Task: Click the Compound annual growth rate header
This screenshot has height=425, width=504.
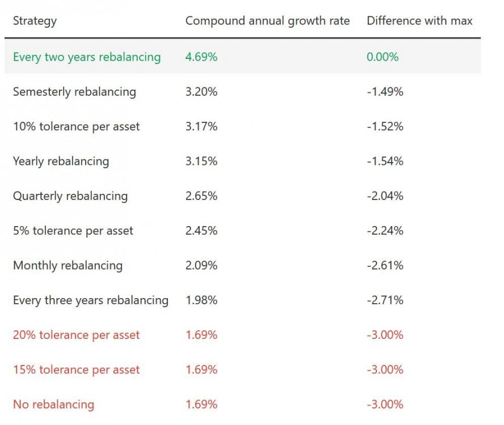Action: [x=267, y=22]
